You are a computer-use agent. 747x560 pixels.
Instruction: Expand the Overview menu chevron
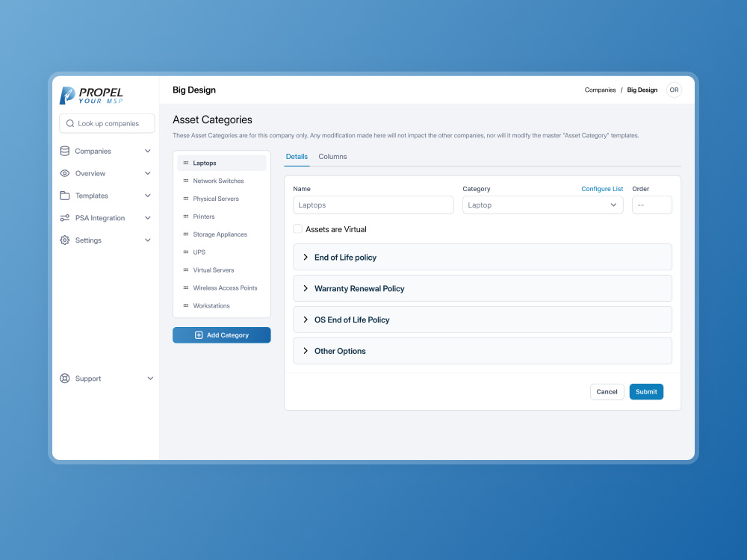point(148,173)
